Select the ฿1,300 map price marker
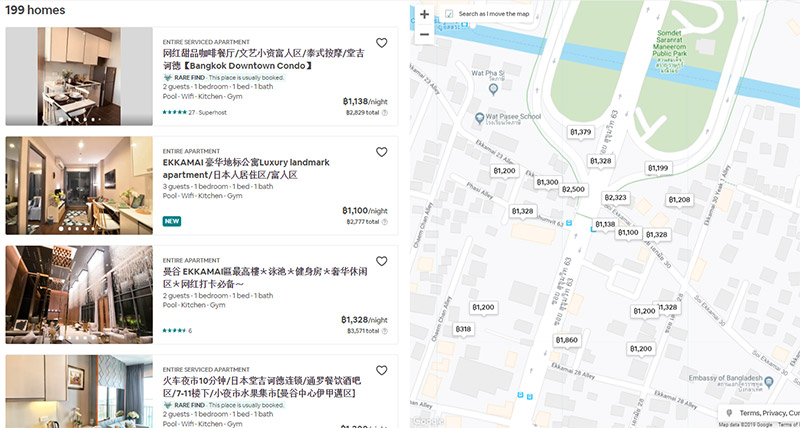The height and width of the screenshot is (428, 800). pos(547,182)
